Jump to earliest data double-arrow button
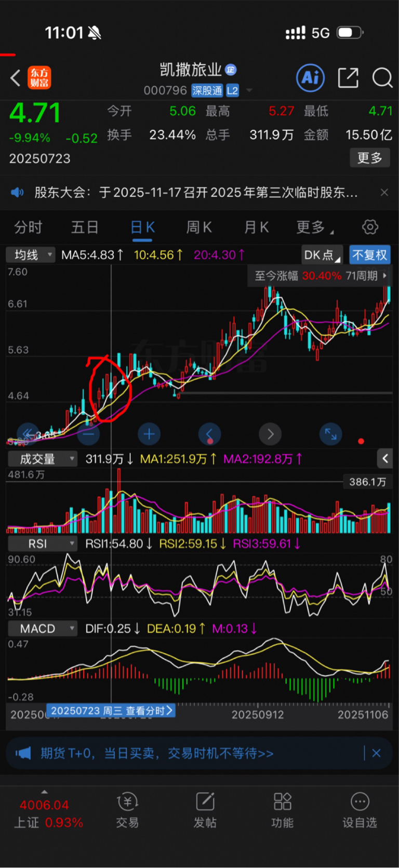 coord(28,434)
